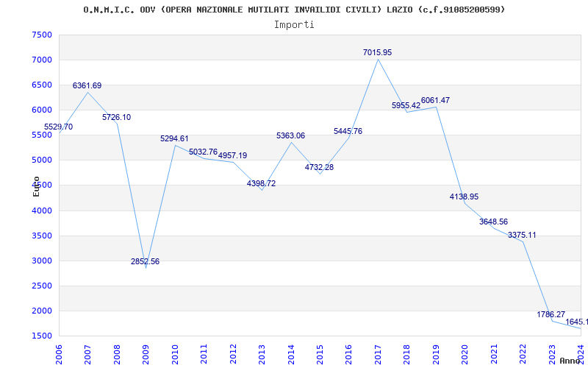Select the 2852.56 data label
Screen dimensions: 588x368
coord(145,261)
